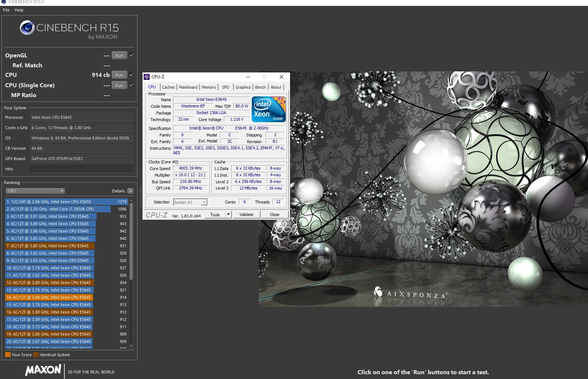Viewport: 588px width, 379px height.
Task: Run the CPU benchmark
Action: (x=119, y=75)
